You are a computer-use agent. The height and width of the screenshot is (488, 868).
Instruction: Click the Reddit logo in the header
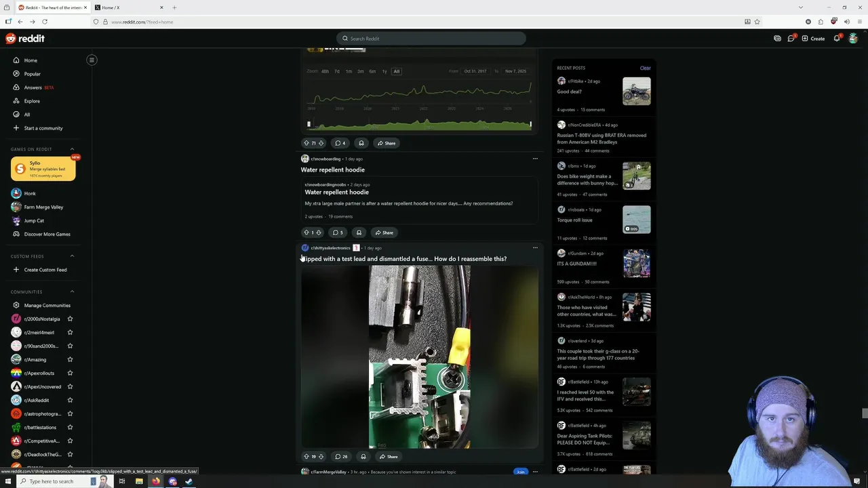[25, 39]
